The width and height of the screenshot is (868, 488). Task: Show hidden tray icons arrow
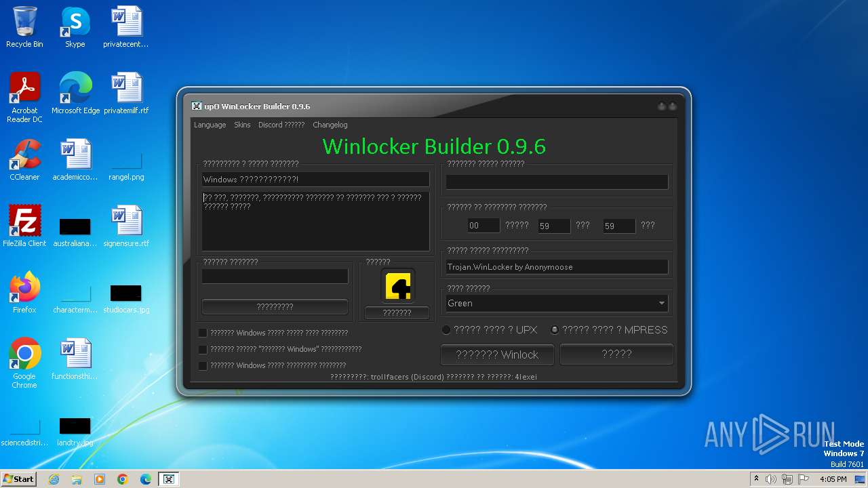point(756,479)
